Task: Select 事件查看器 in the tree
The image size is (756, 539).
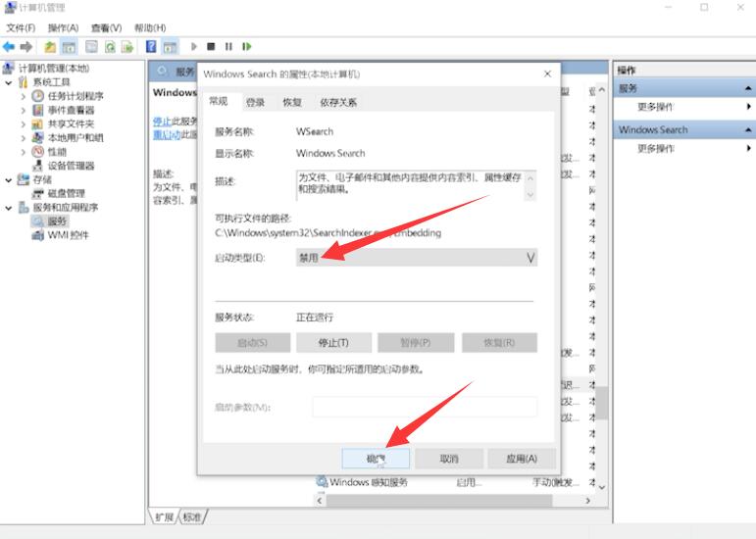Action: coord(71,110)
